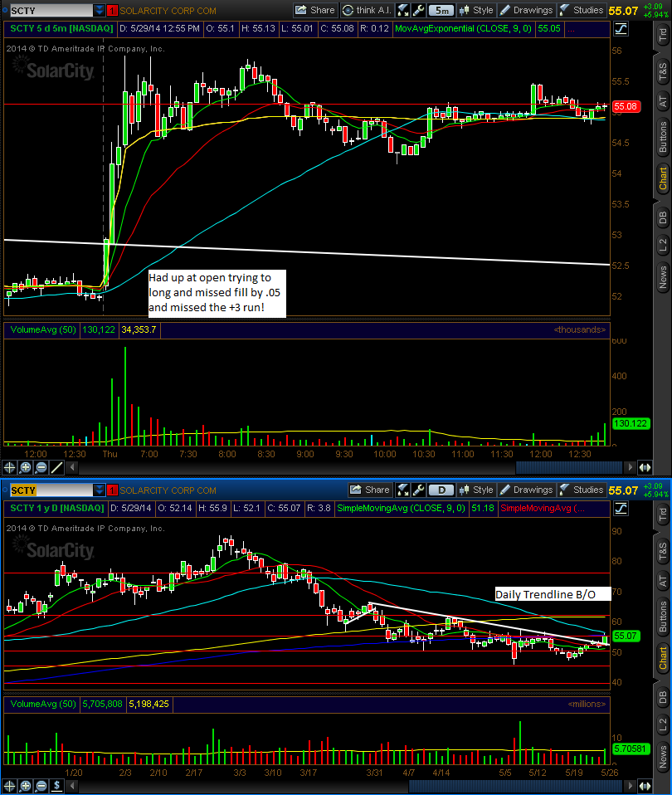Open Drawings menu on the 5m chart
Image resolution: width=672 pixels, height=795 pixels.
tap(526, 10)
